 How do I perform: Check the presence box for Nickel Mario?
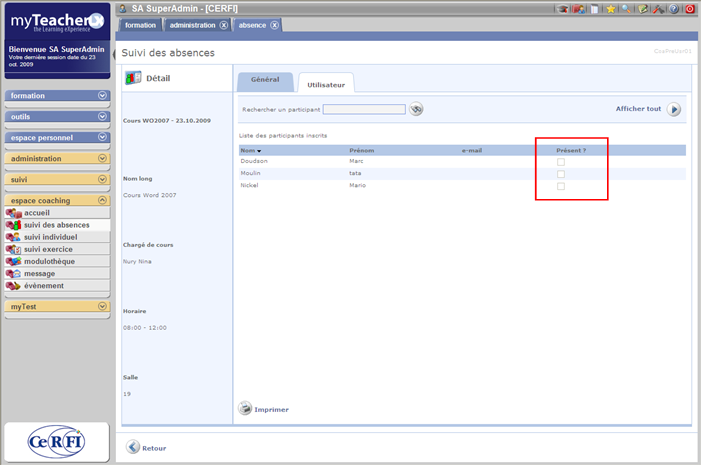(x=561, y=186)
